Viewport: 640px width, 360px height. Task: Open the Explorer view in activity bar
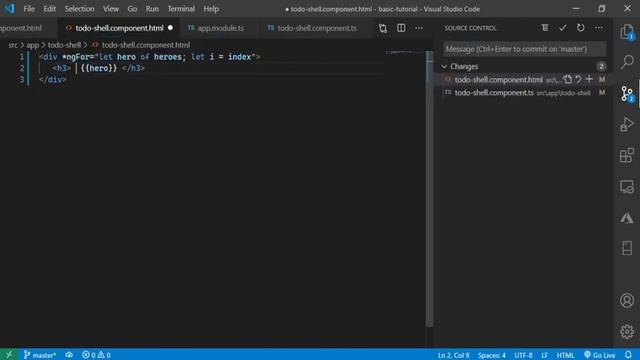pyautogui.click(x=627, y=32)
